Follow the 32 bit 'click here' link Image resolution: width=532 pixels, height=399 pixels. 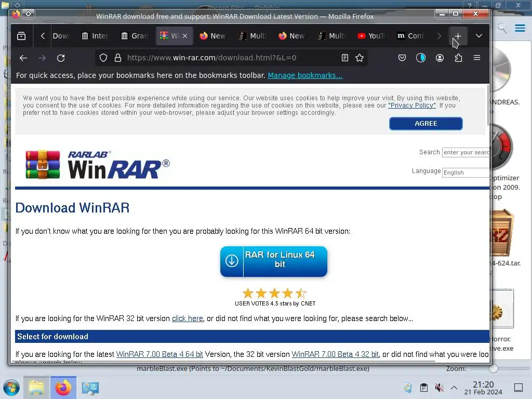187,318
